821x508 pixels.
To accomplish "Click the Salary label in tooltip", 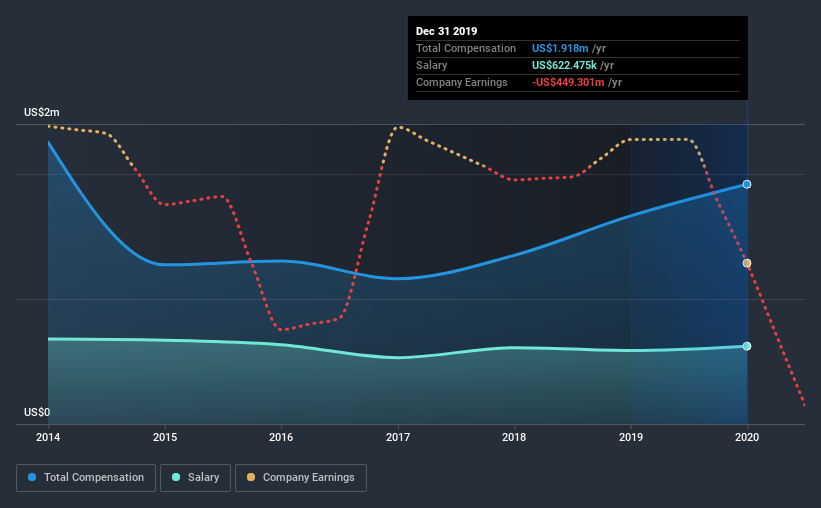I will [x=431, y=65].
